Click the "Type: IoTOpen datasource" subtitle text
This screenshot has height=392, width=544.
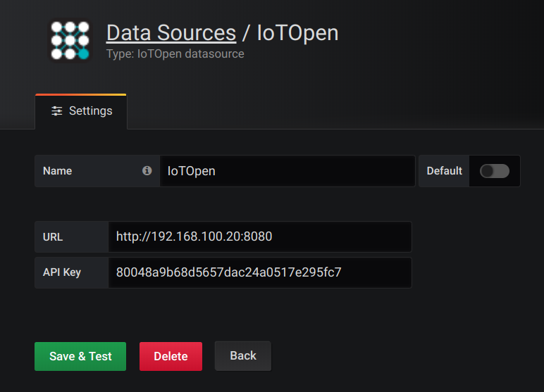coord(175,53)
